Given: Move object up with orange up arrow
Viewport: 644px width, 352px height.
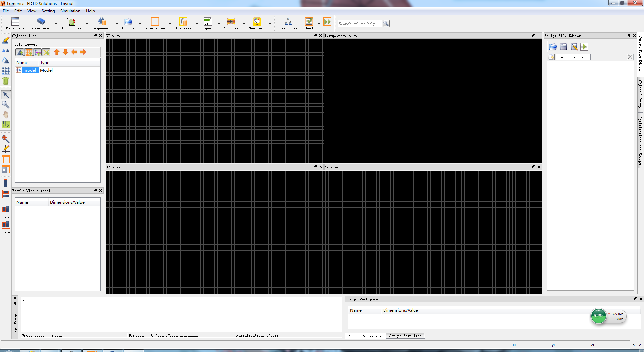Looking at the screenshot, I should pyautogui.click(x=57, y=52).
